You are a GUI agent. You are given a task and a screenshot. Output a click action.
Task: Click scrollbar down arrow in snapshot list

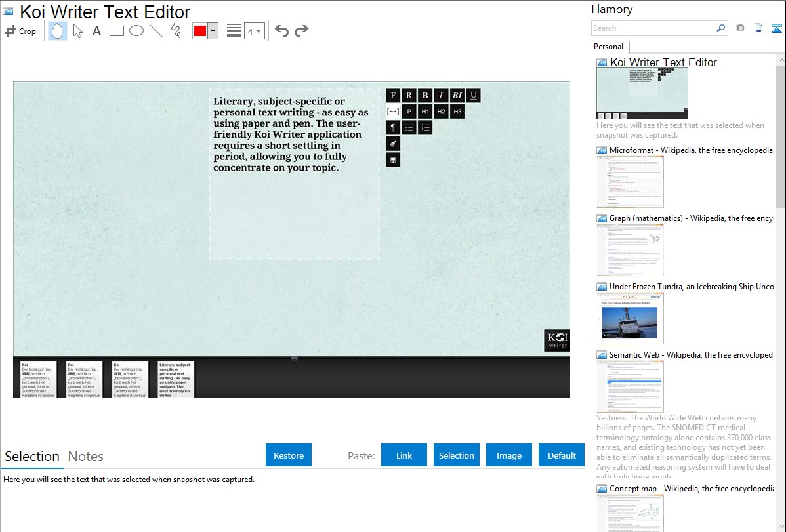click(x=781, y=527)
